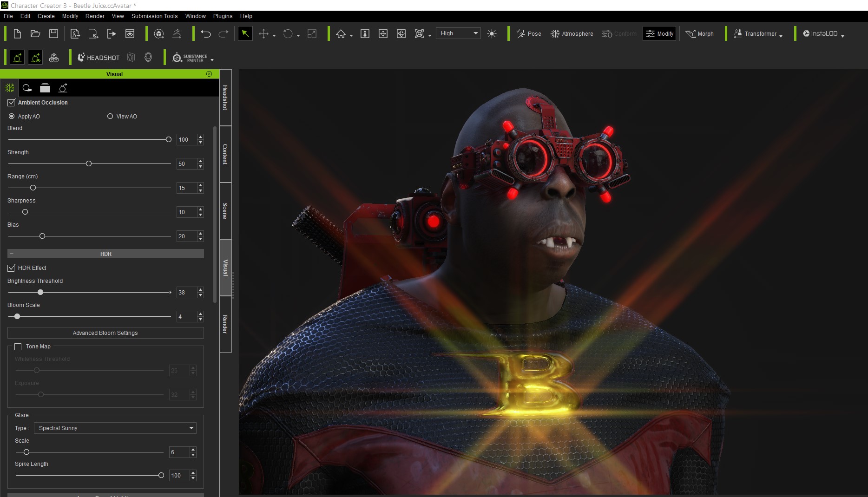Launch the HEADSHOT plugin button
The width and height of the screenshot is (868, 497).
[x=99, y=57]
